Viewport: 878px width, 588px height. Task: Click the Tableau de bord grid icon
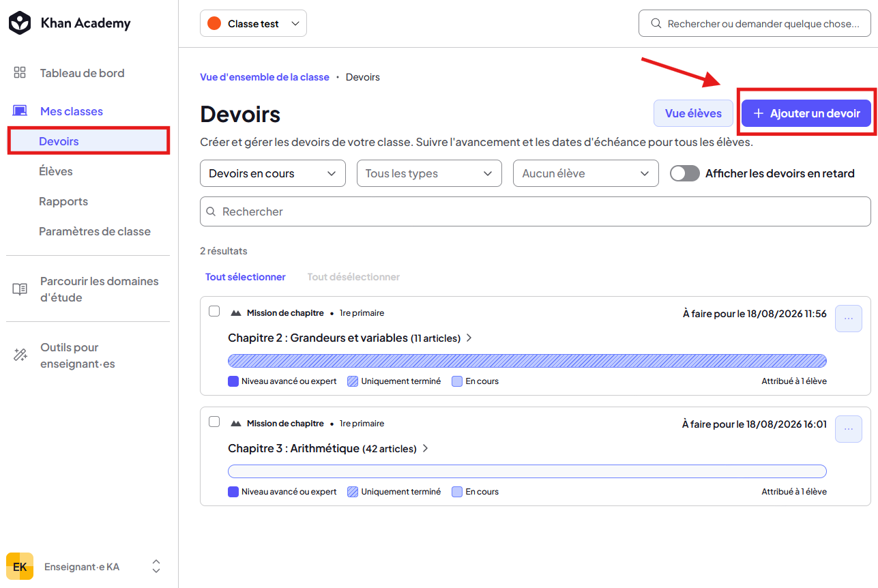pyautogui.click(x=20, y=73)
